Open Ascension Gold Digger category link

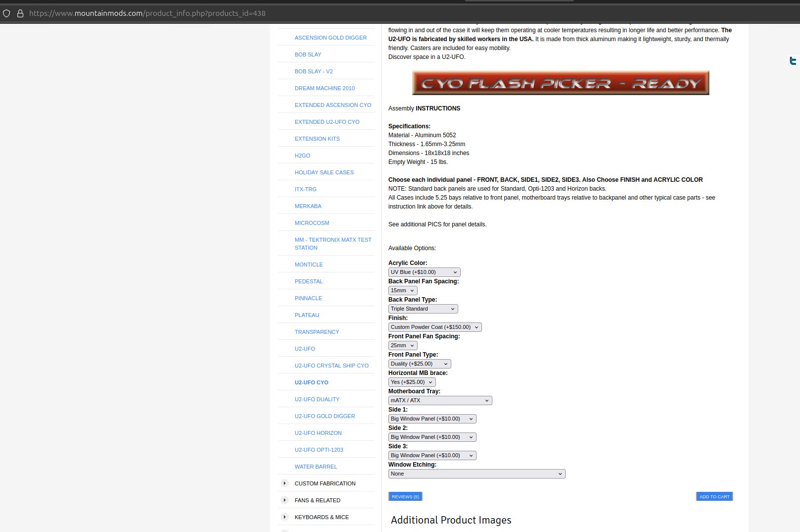[x=330, y=38]
